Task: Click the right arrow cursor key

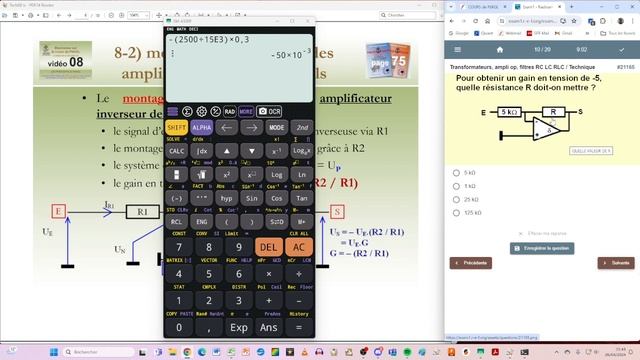Action: (251, 128)
